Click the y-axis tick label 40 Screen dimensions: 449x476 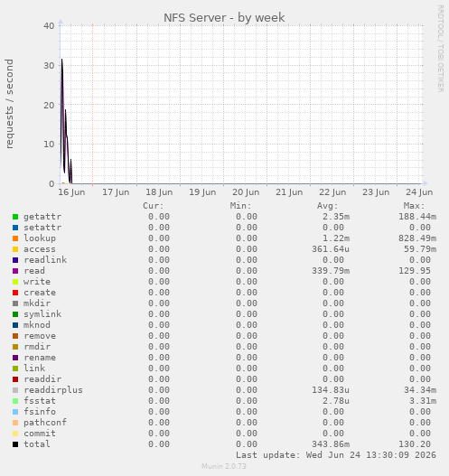pos(49,26)
